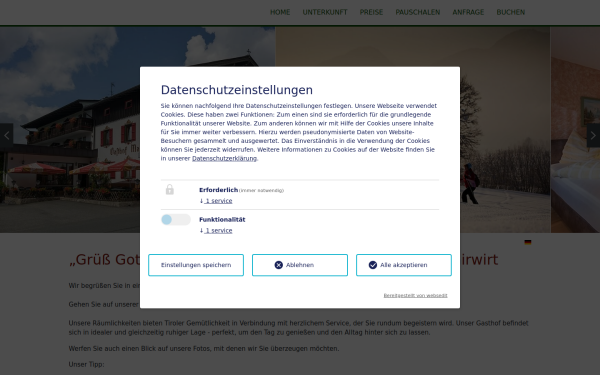Click the previous slide arrow
Image resolution: width=600 pixels, height=375 pixels.
tap(7, 135)
